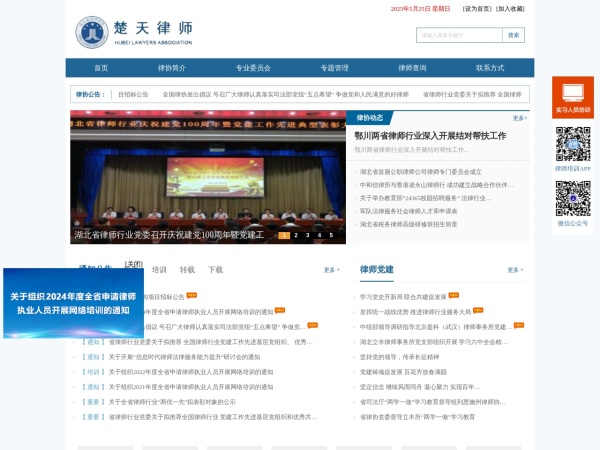600x450 pixels.
Task: Open 省律师行业党委关于拟推荐 全国律师行业党建工作先进基层党组织、优秀
Action: (x=210, y=342)
